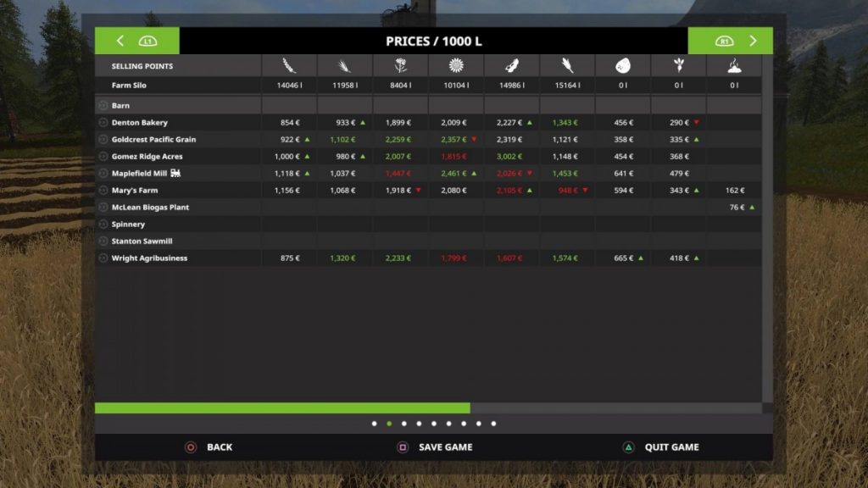Screen dimensions: 868x488
Task: Jump to the first page indicator dot
Action: click(374, 424)
